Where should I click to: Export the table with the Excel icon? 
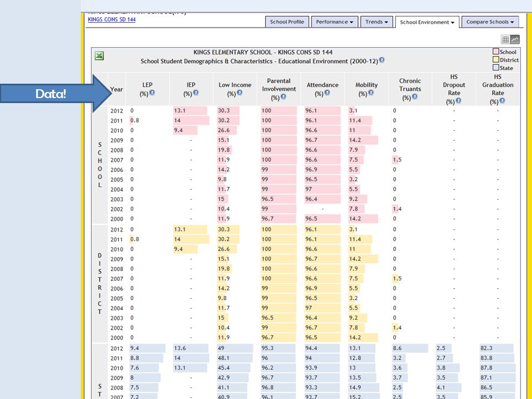pos(99,55)
